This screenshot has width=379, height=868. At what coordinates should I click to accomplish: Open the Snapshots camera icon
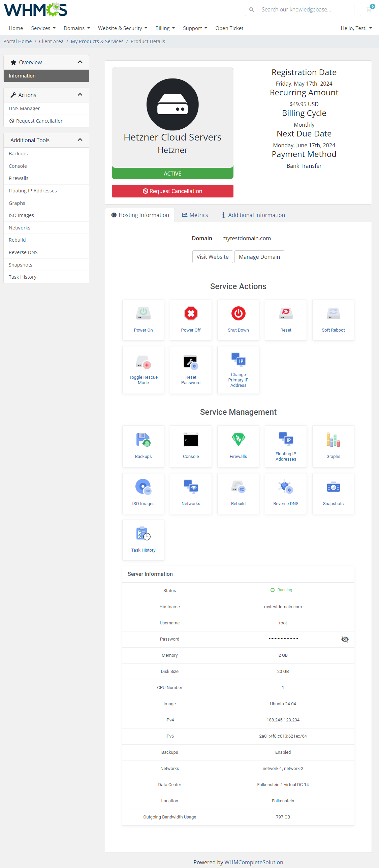pos(333,487)
